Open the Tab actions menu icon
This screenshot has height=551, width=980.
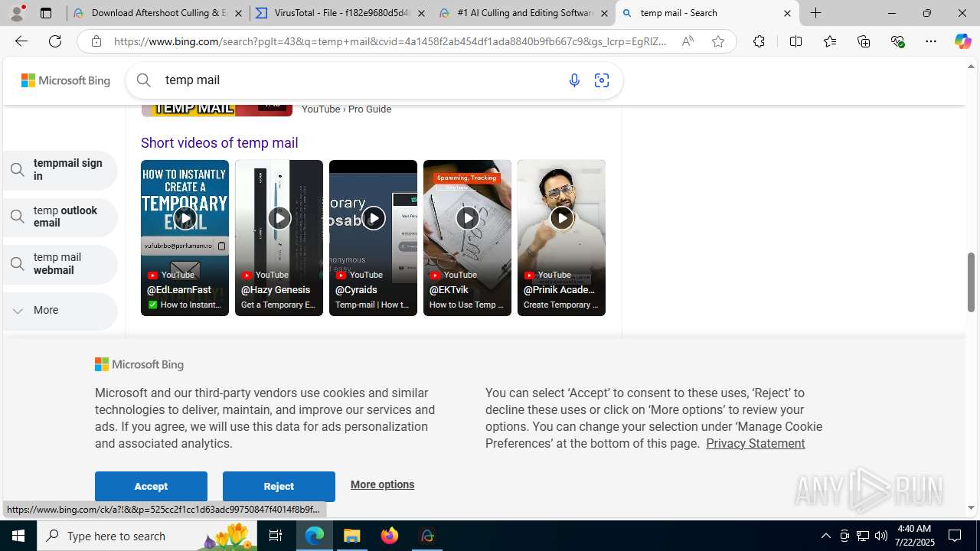click(46, 13)
